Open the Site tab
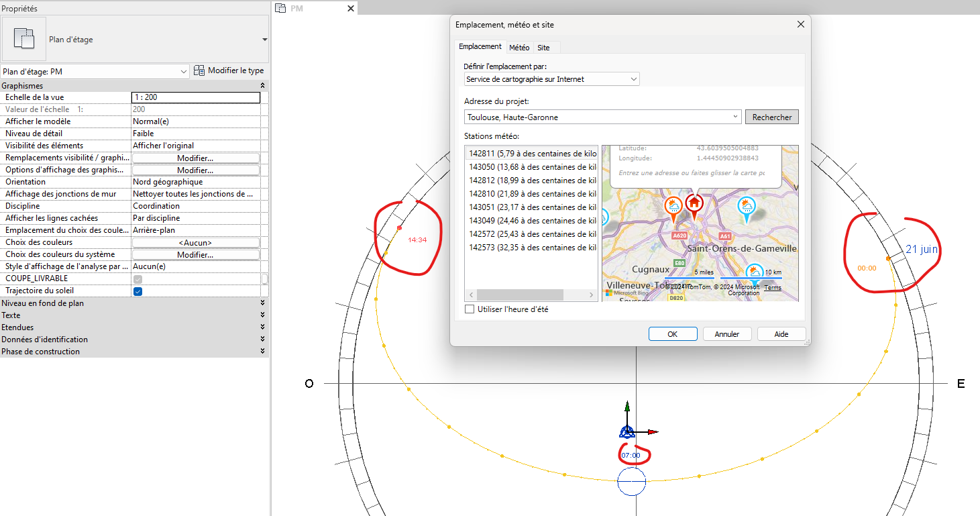This screenshot has height=516, width=980. pos(544,47)
